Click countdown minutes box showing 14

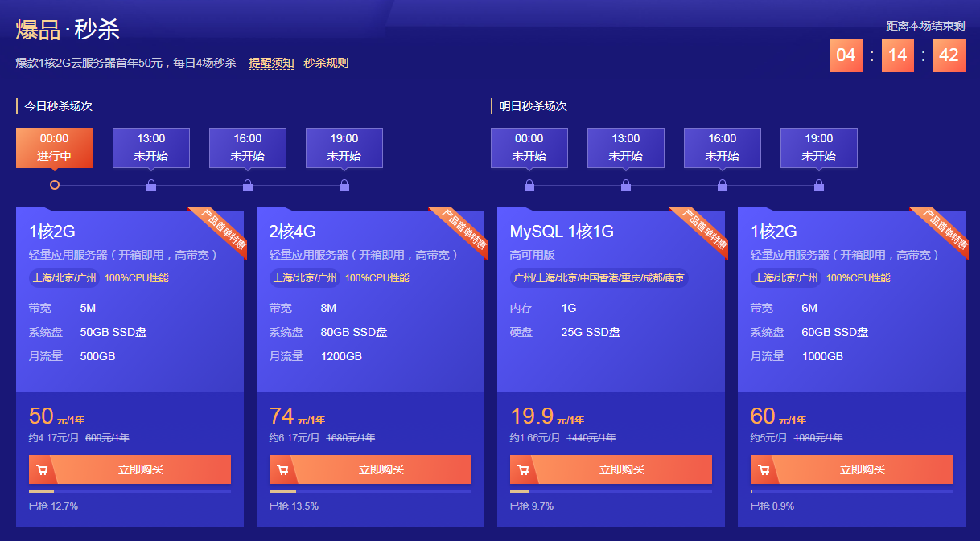898,55
